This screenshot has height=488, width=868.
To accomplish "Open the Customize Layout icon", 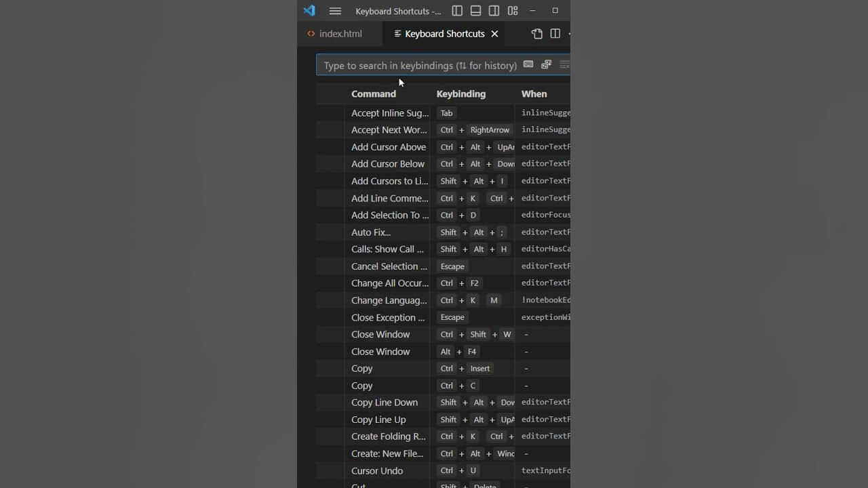I will (x=513, y=11).
